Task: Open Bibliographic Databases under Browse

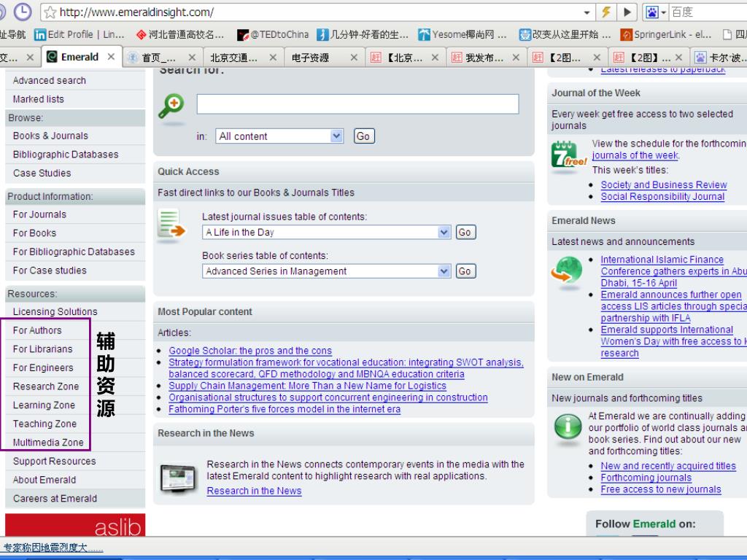Action: coord(66,155)
